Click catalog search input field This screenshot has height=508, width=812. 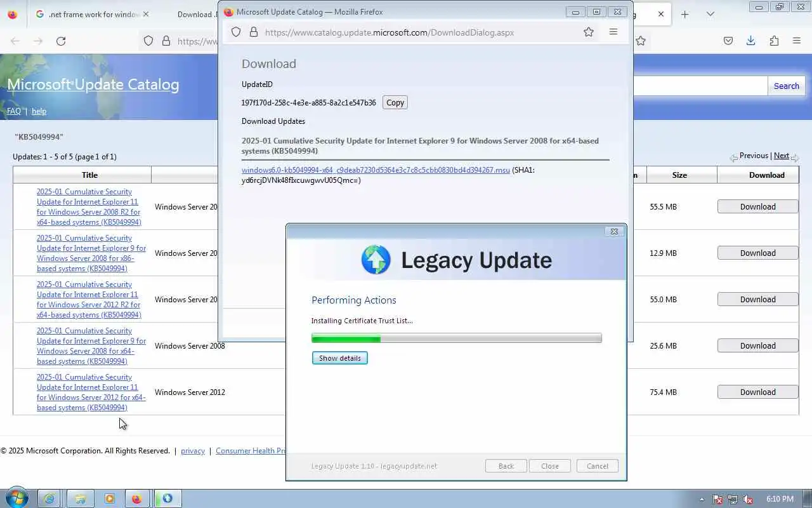tap(700, 86)
